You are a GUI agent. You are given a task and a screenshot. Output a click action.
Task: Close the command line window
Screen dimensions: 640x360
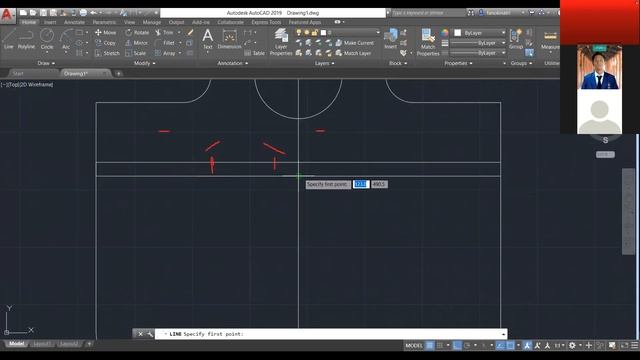140,334
